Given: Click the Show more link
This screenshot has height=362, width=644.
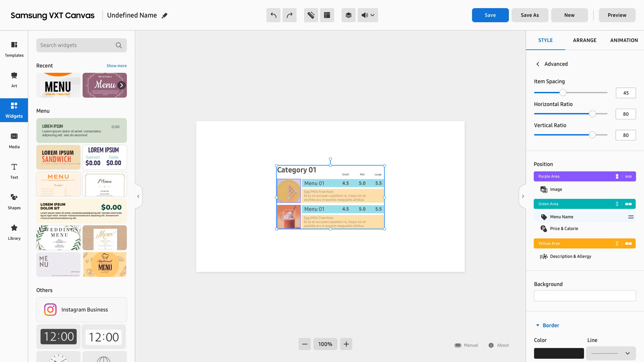Looking at the screenshot, I should tap(116, 66).
